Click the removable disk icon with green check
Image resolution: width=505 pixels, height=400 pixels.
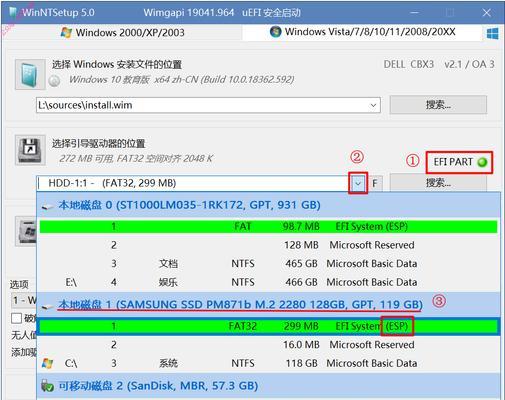point(47,386)
